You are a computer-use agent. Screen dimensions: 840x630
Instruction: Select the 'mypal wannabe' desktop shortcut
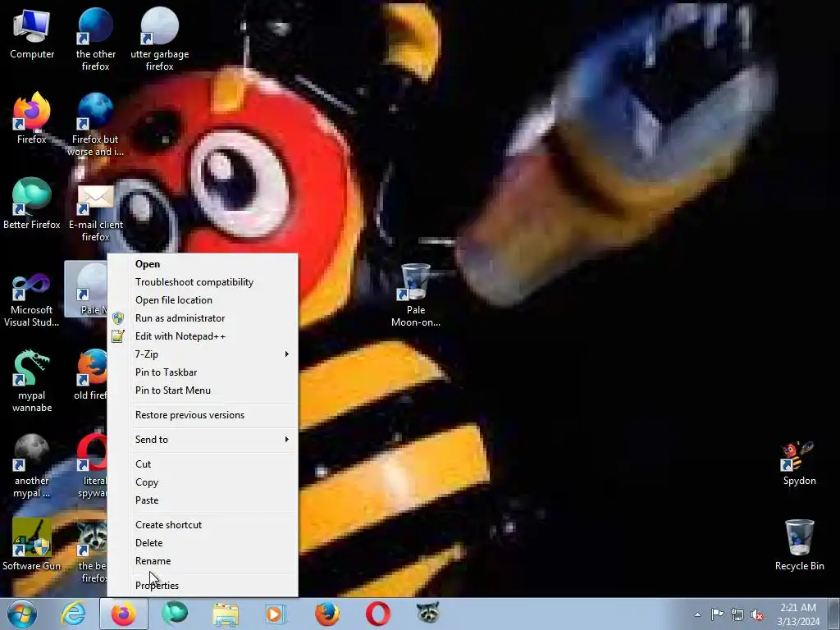coord(32,381)
